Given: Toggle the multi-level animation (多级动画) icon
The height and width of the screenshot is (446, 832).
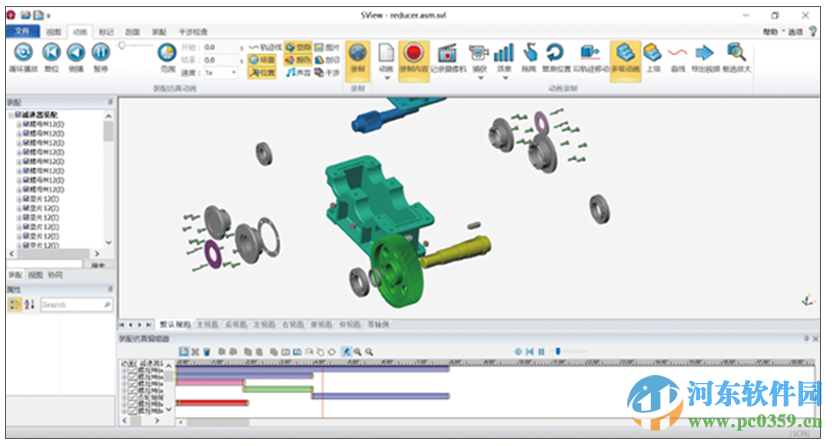Looking at the screenshot, I should tap(626, 53).
